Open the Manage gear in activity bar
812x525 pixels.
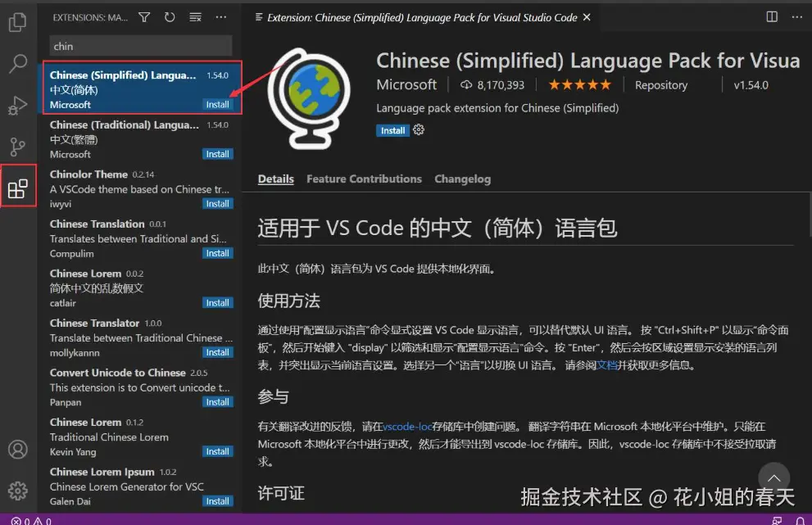17,491
